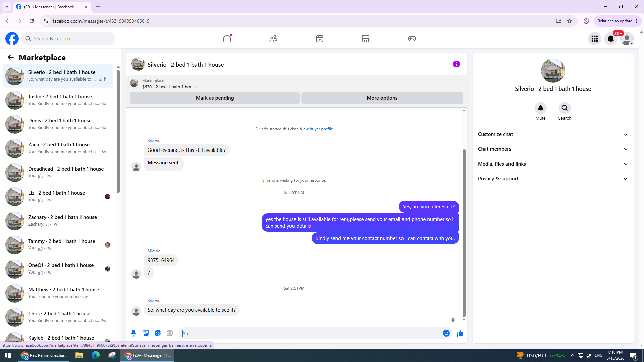This screenshot has height=362, width=644.
Task: Open Zach chat in the list
Action: click(x=58, y=148)
